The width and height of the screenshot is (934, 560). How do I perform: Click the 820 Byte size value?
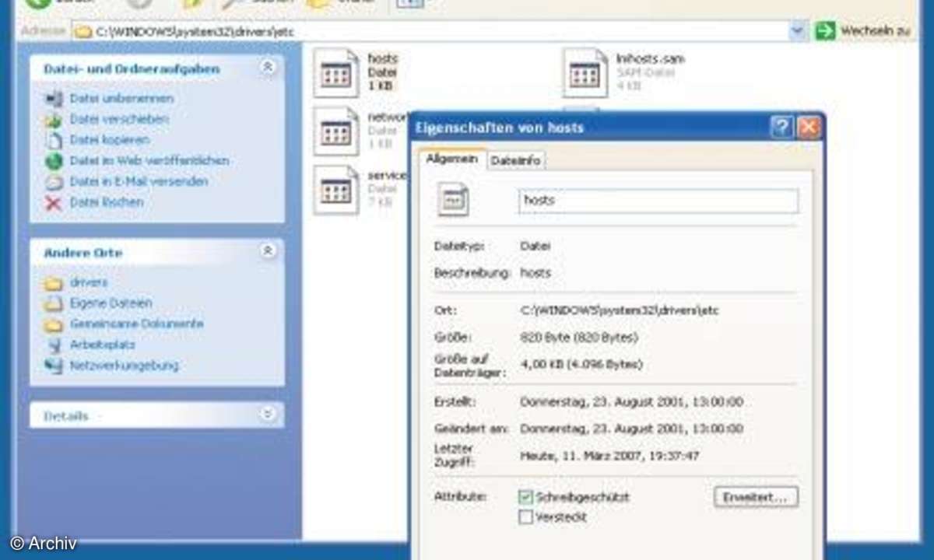pos(579,338)
